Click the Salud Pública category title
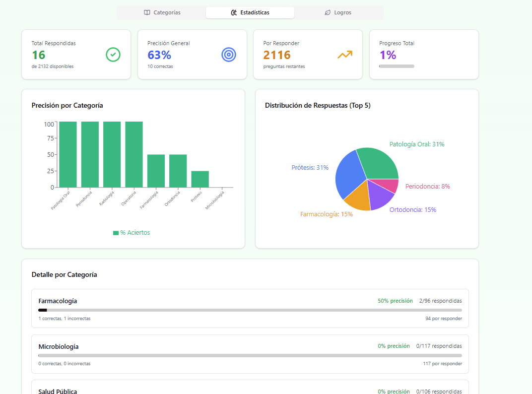 click(x=58, y=392)
